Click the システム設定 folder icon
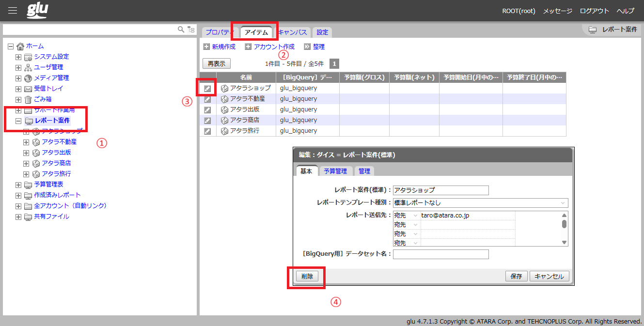This screenshot has width=644, height=326. pyautogui.click(x=28, y=57)
